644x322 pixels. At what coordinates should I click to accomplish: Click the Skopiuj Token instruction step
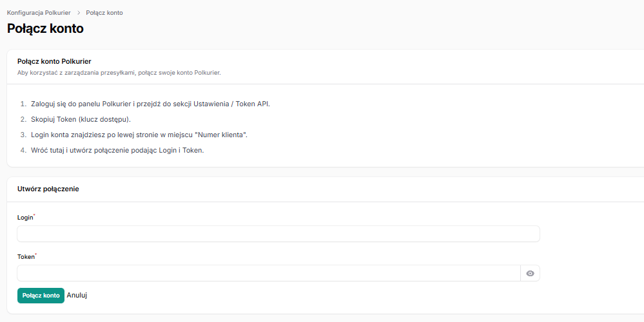pos(81,120)
